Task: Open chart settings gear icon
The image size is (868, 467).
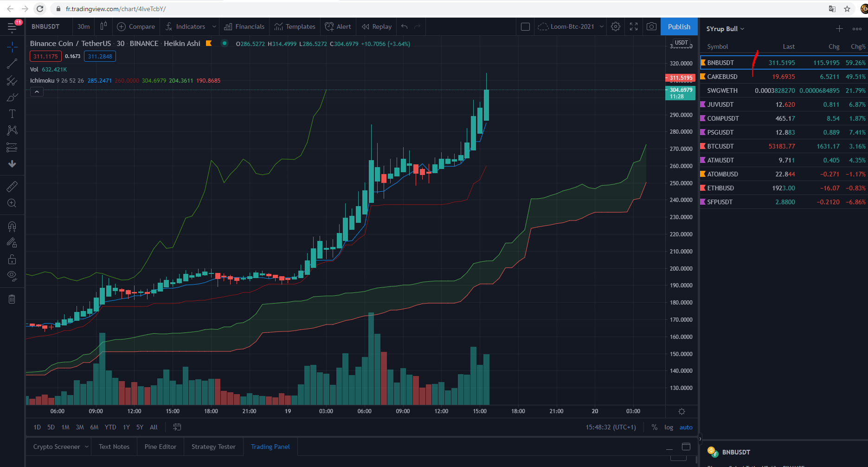Action: [616, 26]
